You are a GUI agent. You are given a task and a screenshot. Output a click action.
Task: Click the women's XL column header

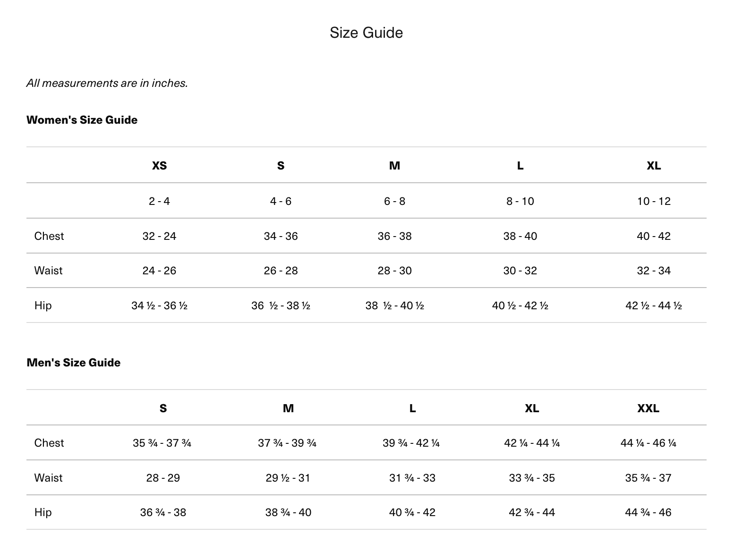click(654, 166)
